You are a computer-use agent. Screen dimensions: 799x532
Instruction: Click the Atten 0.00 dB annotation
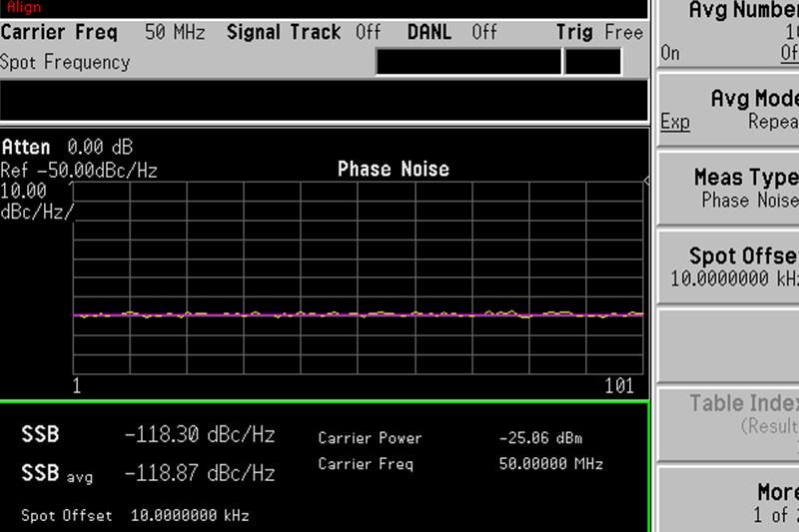pos(67,147)
